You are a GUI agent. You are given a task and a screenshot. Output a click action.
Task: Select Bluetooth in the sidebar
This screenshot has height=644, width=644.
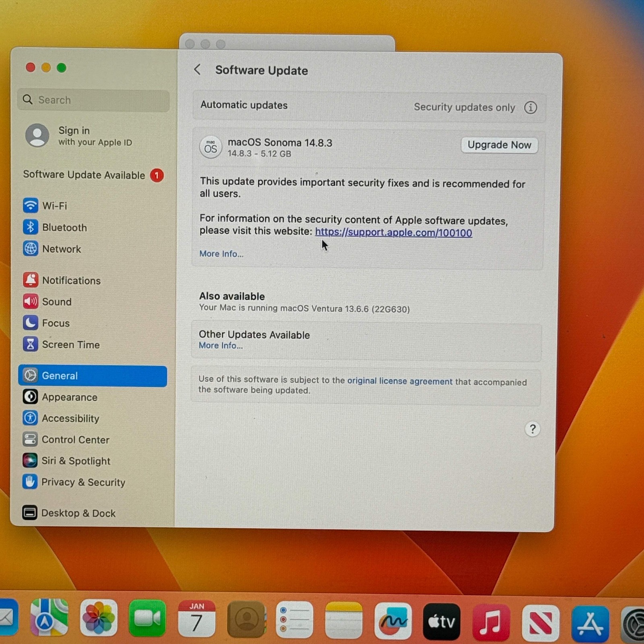coord(64,227)
